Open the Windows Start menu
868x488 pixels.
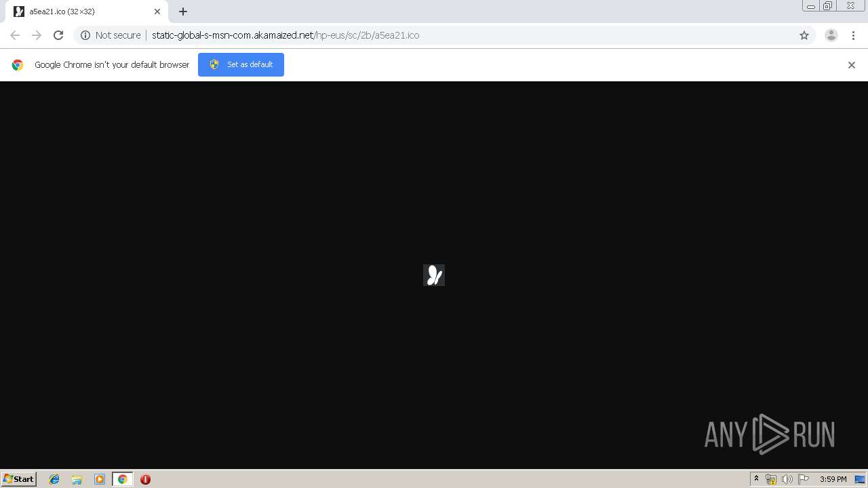pos(19,479)
